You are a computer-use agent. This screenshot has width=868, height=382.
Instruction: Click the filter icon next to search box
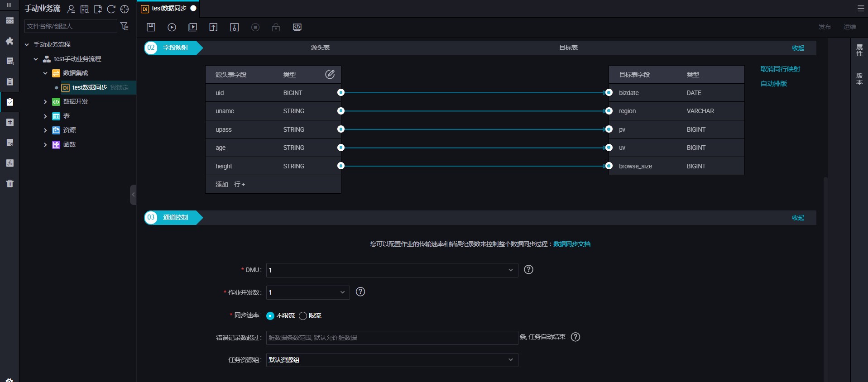(125, 26)
